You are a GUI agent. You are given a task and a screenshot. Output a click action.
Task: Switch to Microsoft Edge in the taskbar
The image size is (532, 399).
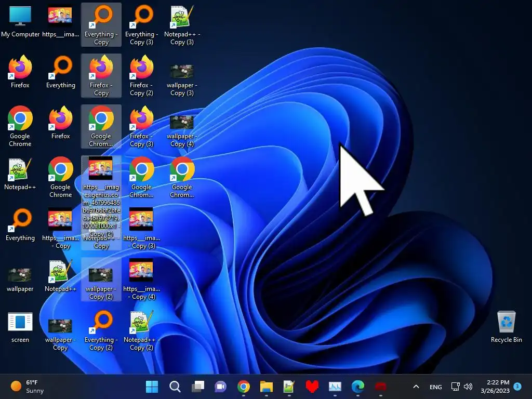(x=357, y=387)
